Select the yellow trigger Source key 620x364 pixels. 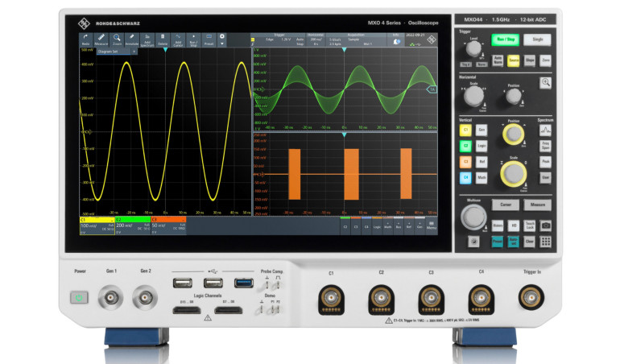(x=514, y=60)
